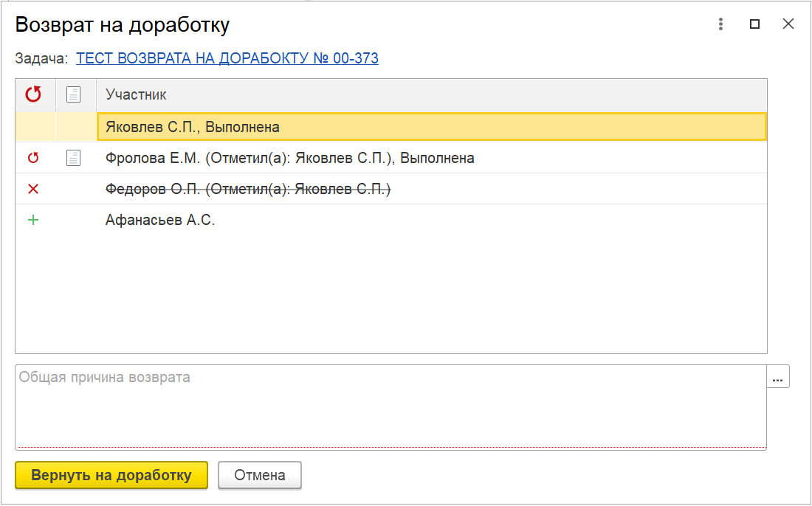Image resolution: width=812 pixels, height=506 pixels.
Task: Maximize the Возврат на доработку window
Action: click(x=754, y=24)
